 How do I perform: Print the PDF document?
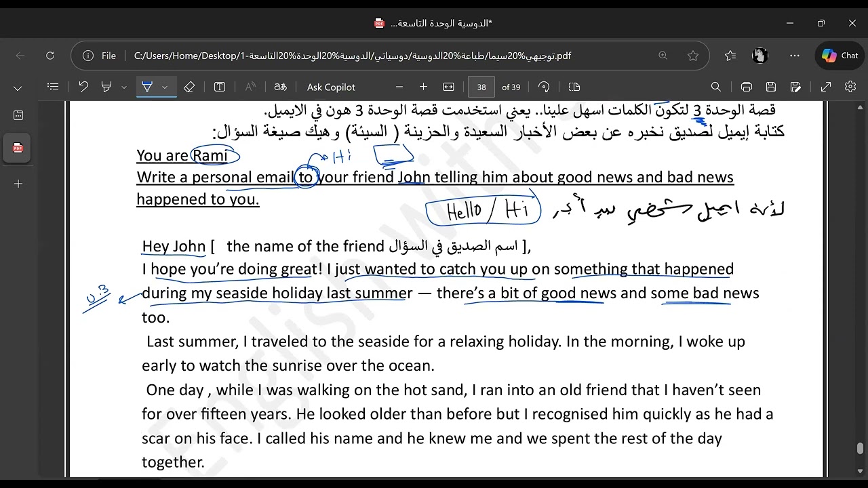pos(747,87)
